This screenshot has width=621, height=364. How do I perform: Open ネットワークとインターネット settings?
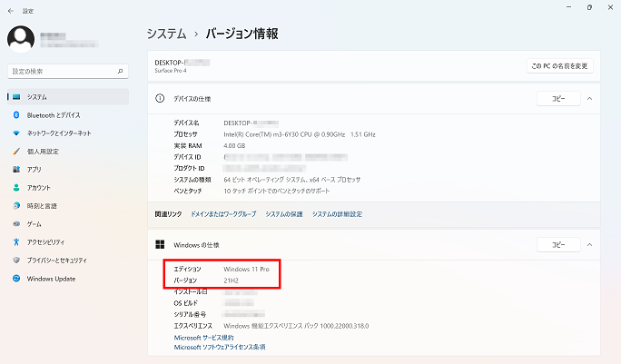pyautogui.click(x=68, y=133)
